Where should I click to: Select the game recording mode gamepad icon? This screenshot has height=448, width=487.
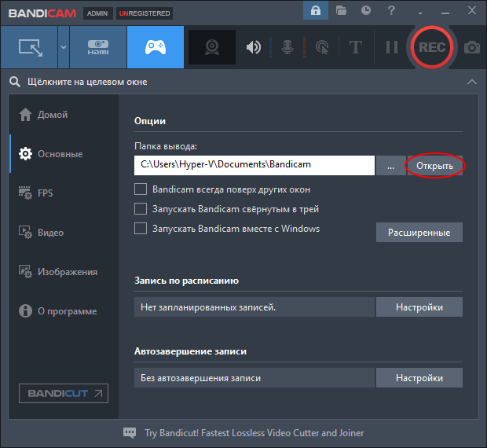pos(155,47)
